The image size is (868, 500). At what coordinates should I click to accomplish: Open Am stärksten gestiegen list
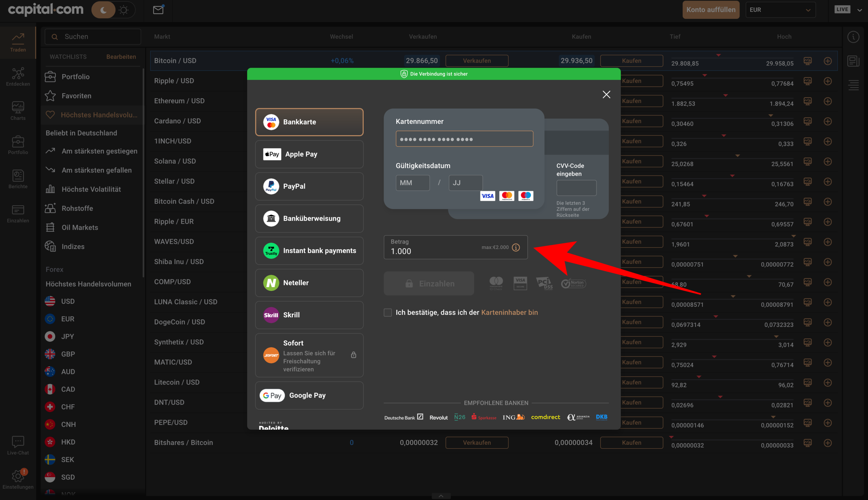pyautogui.click(x=92, y=151)
